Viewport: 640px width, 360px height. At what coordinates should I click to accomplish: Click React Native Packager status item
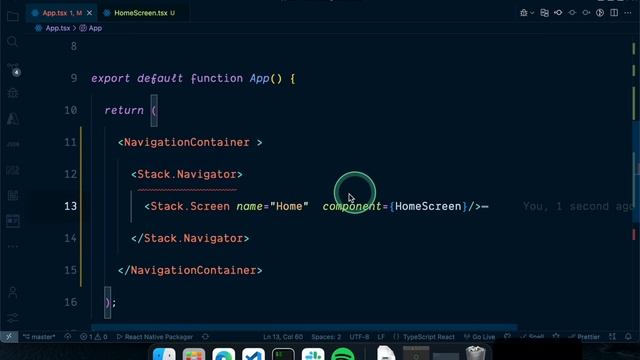pyautogui.click(x=155, y=337)
